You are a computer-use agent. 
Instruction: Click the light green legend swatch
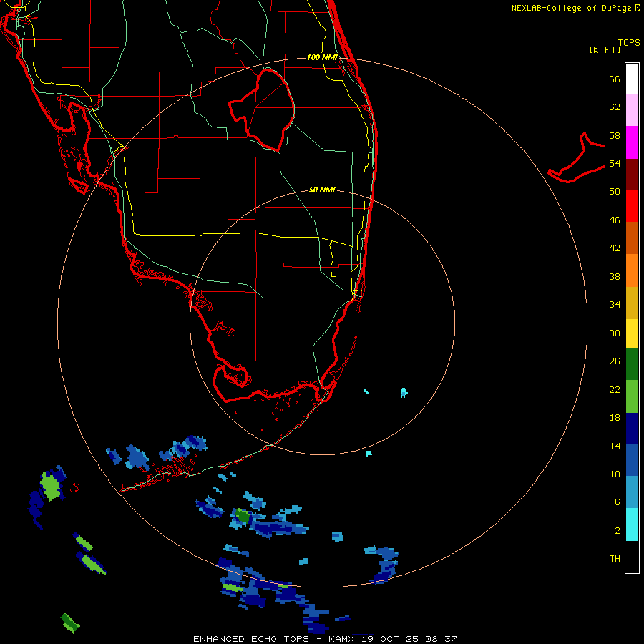[632, 396]
